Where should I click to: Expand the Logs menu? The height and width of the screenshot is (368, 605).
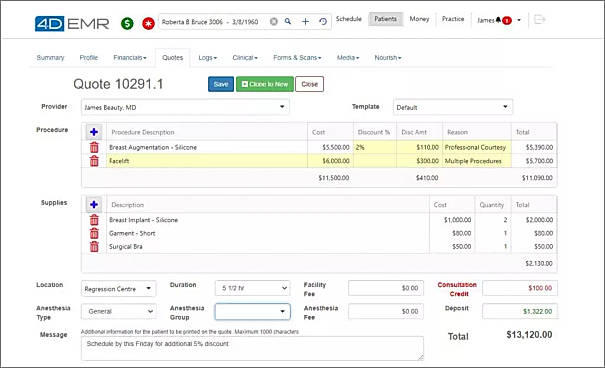point(208,57)
